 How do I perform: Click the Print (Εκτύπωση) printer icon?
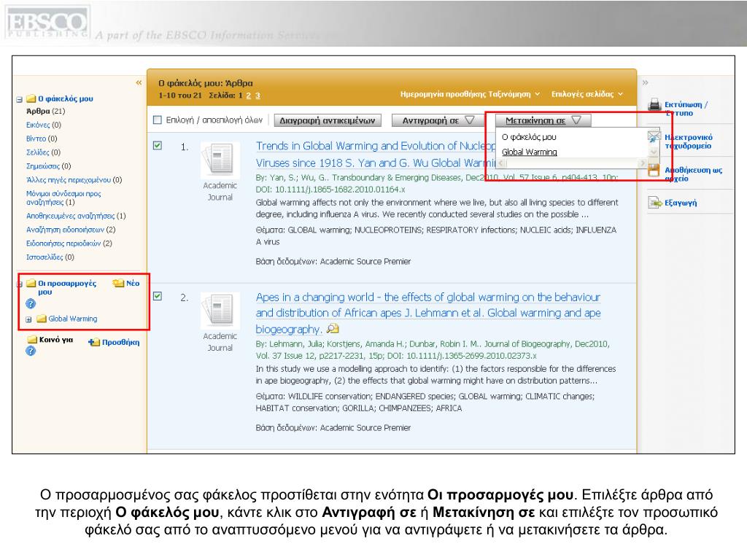point(655,104)
